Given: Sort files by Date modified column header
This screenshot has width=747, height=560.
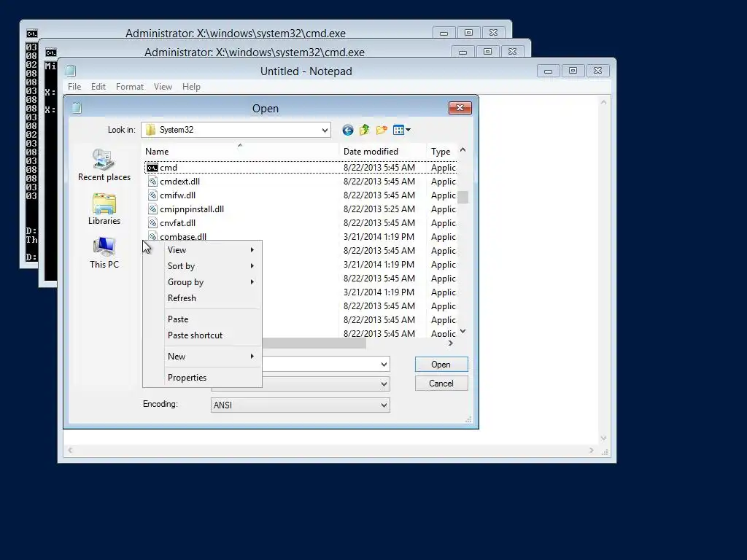Looking at the screenshot, I should tap(382, 152).
